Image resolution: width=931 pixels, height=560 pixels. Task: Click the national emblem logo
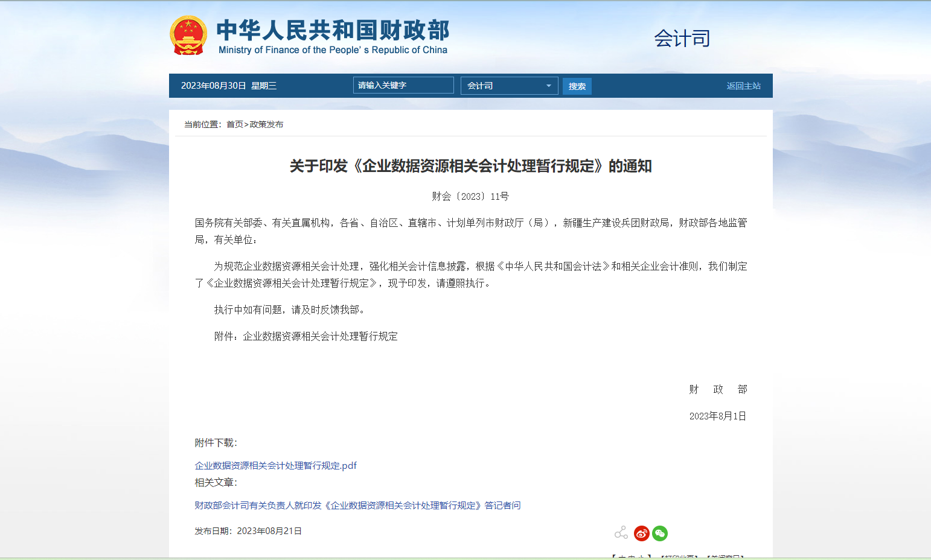pyautogui.click(x=188, y=36)
